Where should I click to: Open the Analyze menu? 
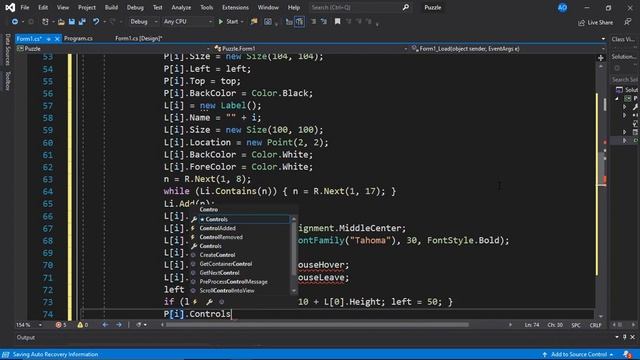[x=181, y=7]
